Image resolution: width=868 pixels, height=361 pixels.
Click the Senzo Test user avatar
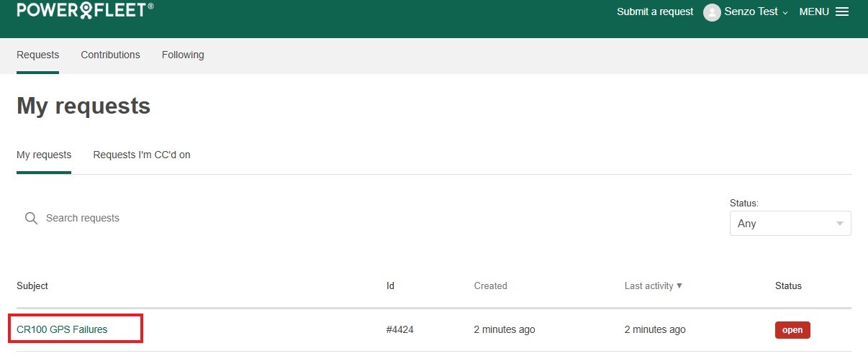[x=712, y=12]
